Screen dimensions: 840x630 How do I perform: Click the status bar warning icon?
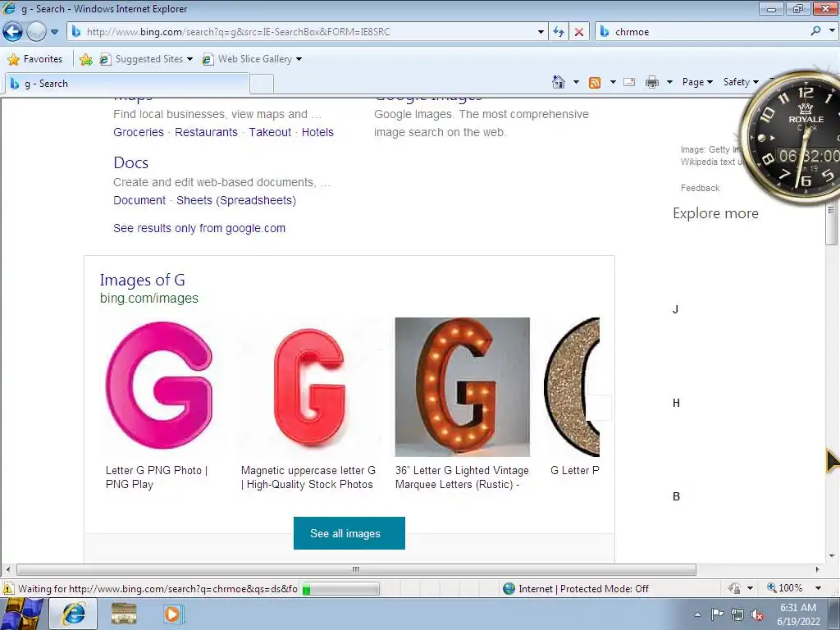pos(8,589)
